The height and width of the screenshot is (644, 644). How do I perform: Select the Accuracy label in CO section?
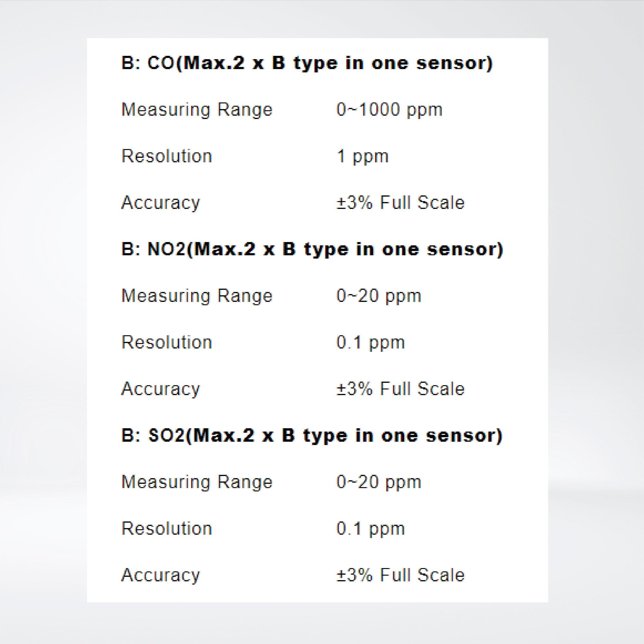[161, 203]
